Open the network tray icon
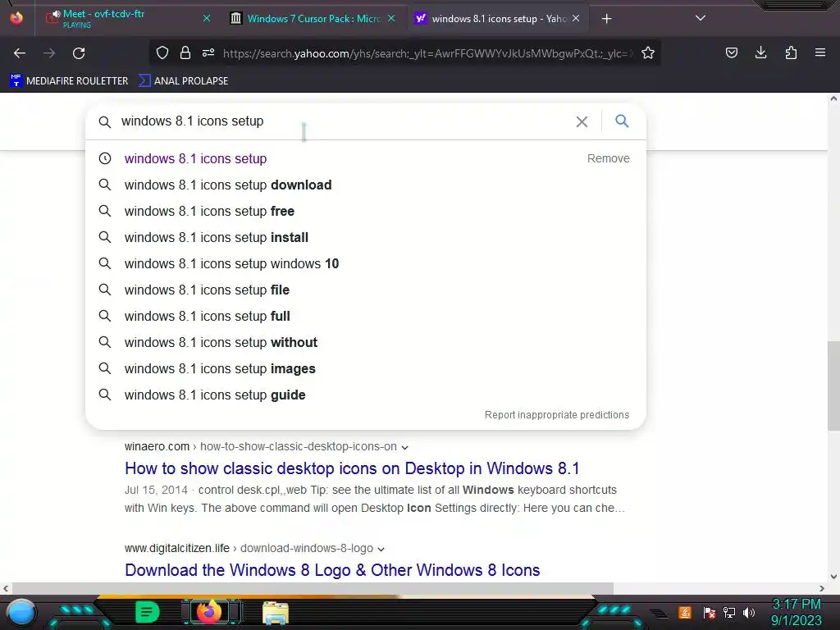Viewport: 840px width, 630px height. coord(729,612)
